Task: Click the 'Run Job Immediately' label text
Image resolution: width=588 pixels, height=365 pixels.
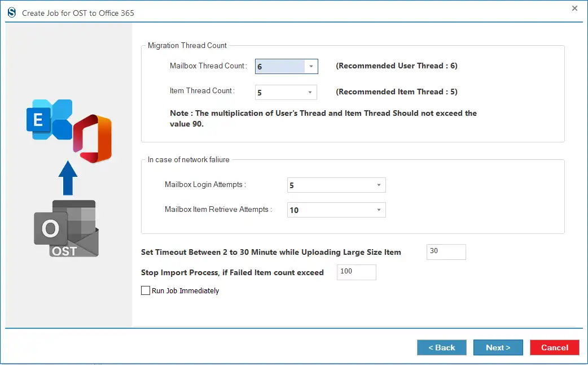Action: [x=185, y=290]
